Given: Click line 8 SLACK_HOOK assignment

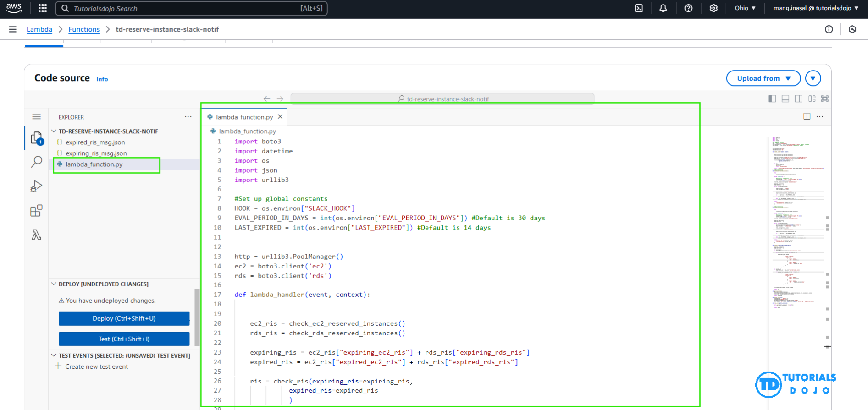Looking at the screenshot, I should pyautogui.click(x=294, y=208).
